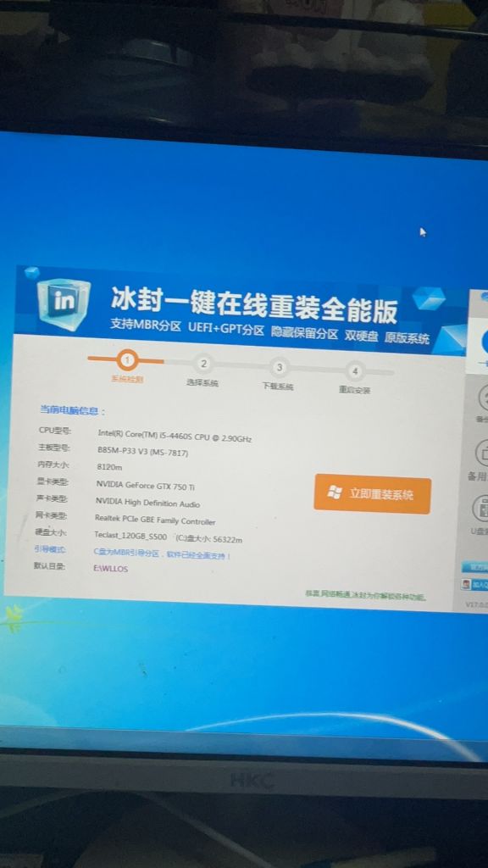
Task: Click the 当前电脑信息 heading
Action: [x=72, y=411]
